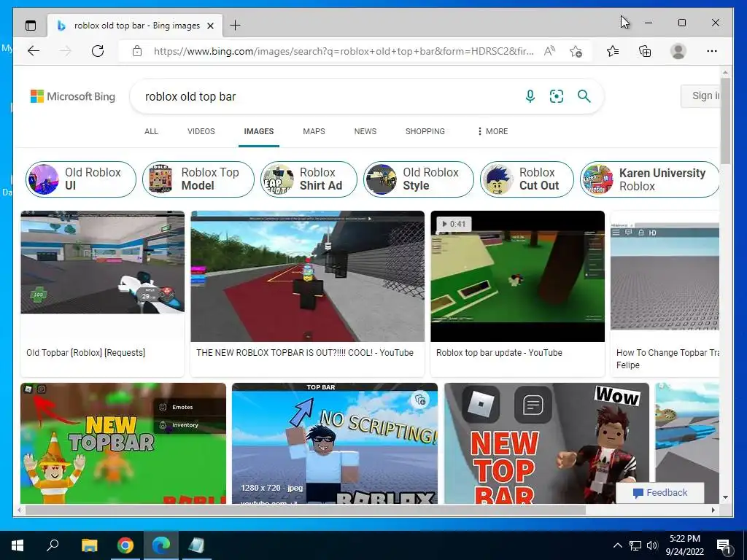747x560 pixels.
Task: Close the Bing images tab
Action: (210, 26)
